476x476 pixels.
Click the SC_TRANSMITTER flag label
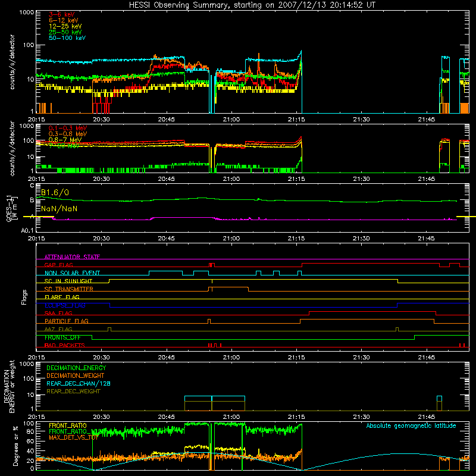[69, 289]
